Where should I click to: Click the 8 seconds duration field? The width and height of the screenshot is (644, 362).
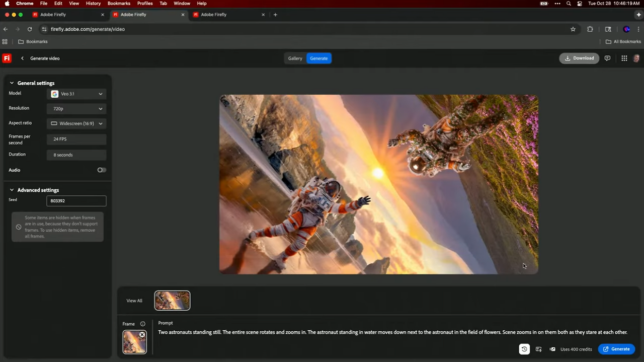[x=76, y=155]
